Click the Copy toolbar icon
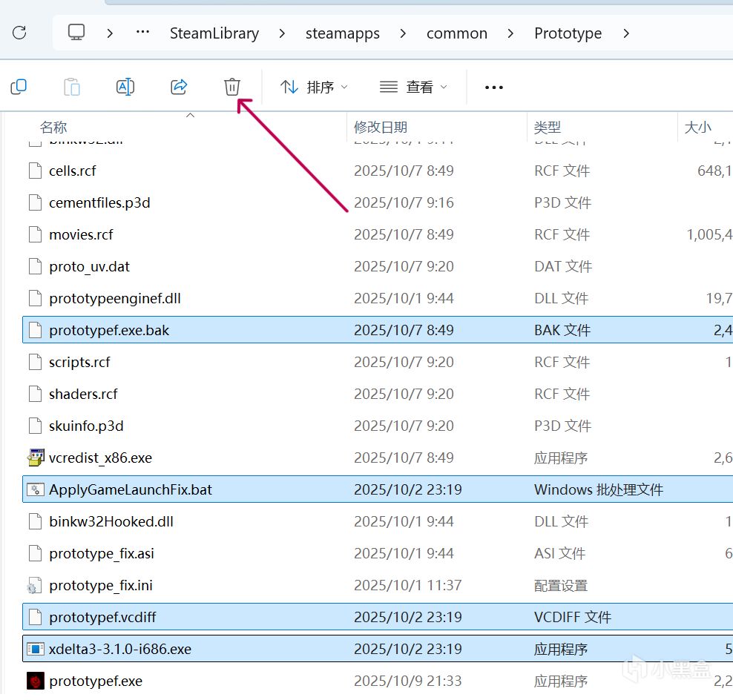 [19, 87]
